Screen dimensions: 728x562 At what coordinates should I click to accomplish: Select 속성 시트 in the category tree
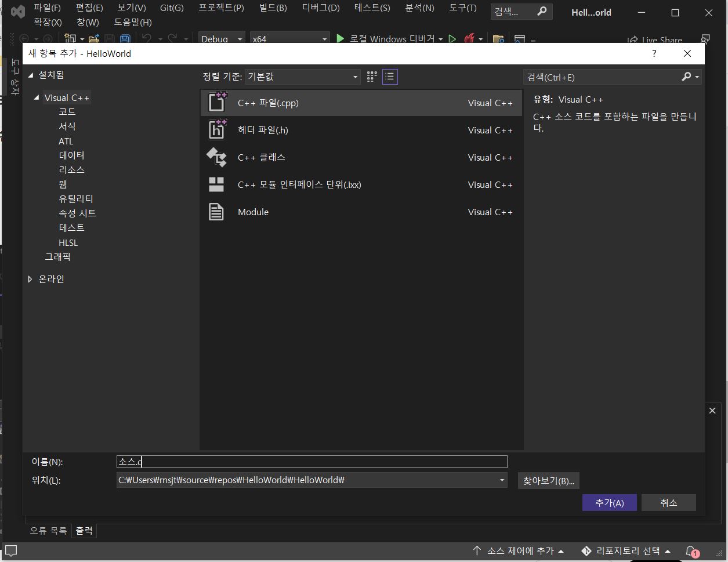(x=78, y=213)
